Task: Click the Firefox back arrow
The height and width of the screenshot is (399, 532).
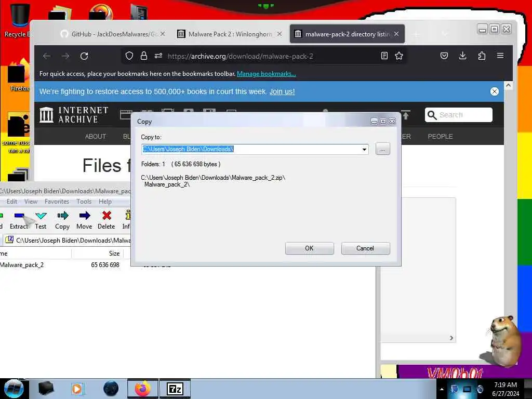Action: [x=46, y=56]
